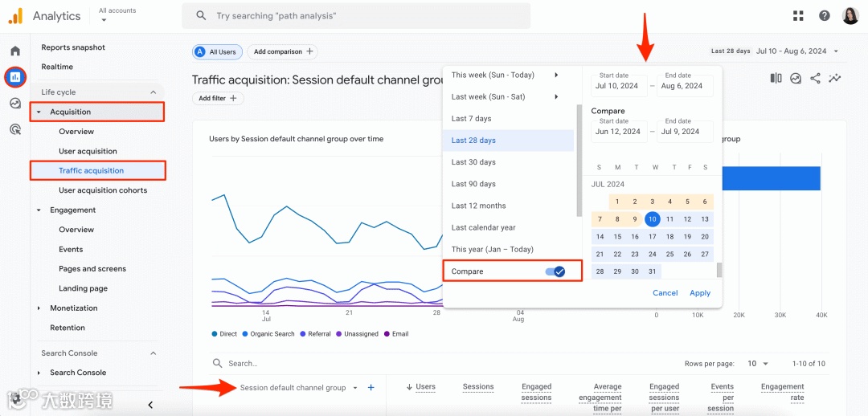Click Cancel in the date picker
Image resolution: width=868 pixels, height=416 pixels.
pos(665,293)
